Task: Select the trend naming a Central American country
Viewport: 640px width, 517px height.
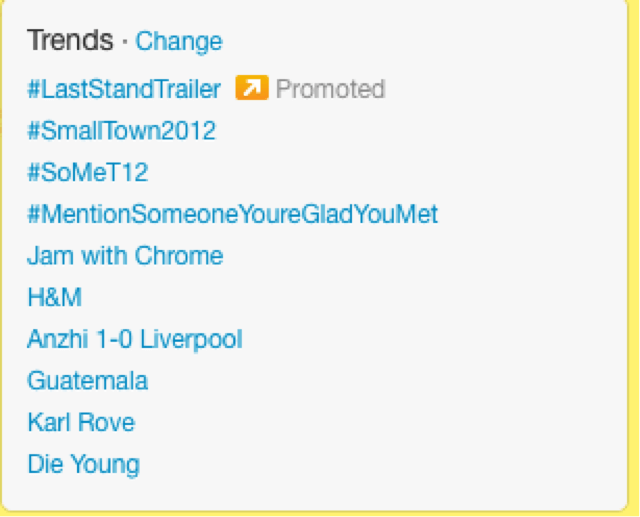Action: (x=88, y=380)
